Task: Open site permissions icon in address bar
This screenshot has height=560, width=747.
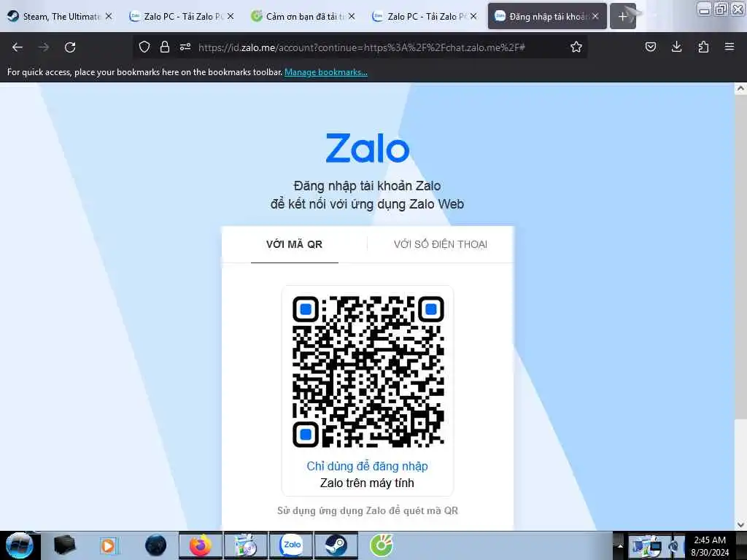Action: [x=185, y=47]
